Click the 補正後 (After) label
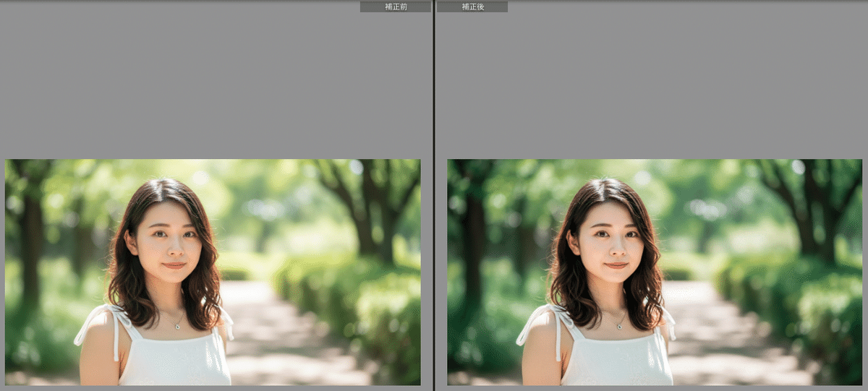 click(x=472, y=7)
